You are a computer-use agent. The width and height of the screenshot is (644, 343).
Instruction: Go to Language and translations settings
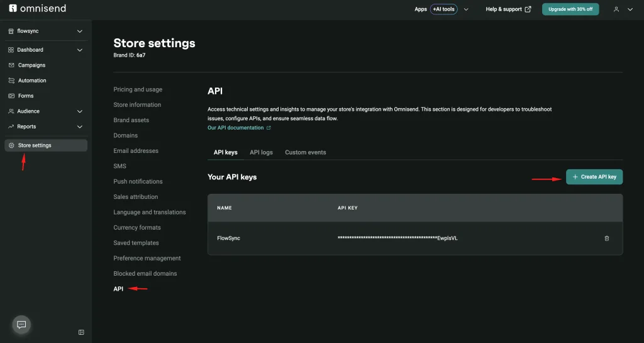click(x=150, y=212)
